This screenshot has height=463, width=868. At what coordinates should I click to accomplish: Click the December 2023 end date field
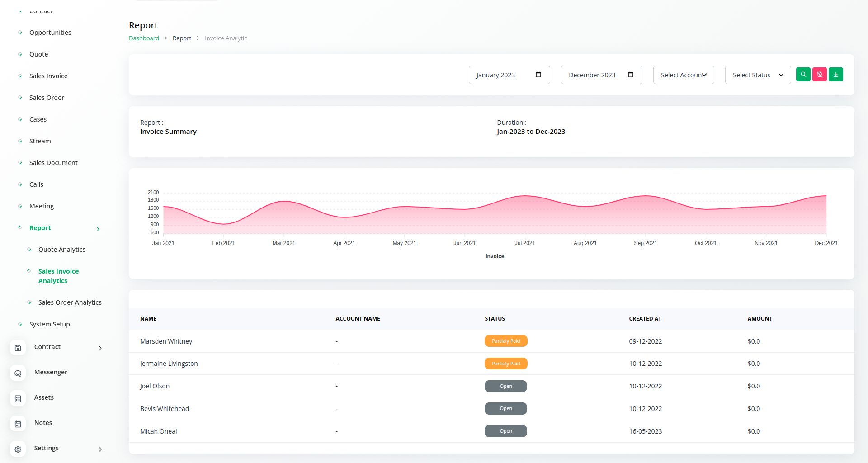tap(592, 75)
